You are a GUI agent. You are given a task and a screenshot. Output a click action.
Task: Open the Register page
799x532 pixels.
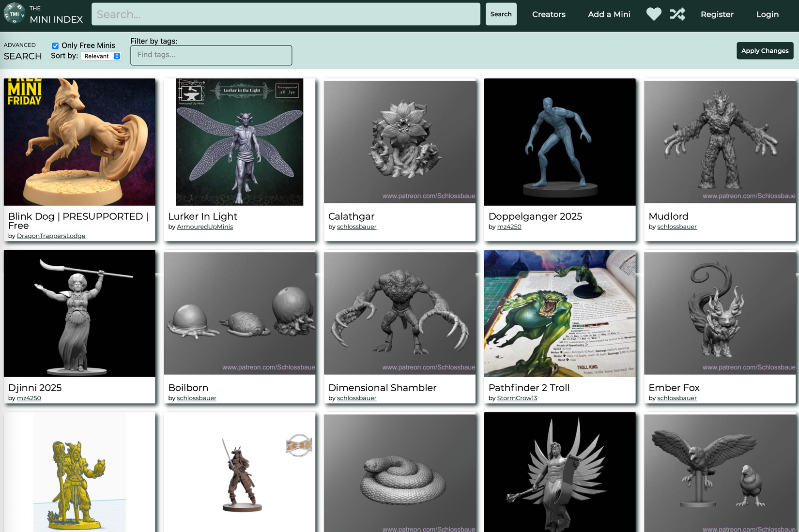point(717,14)
